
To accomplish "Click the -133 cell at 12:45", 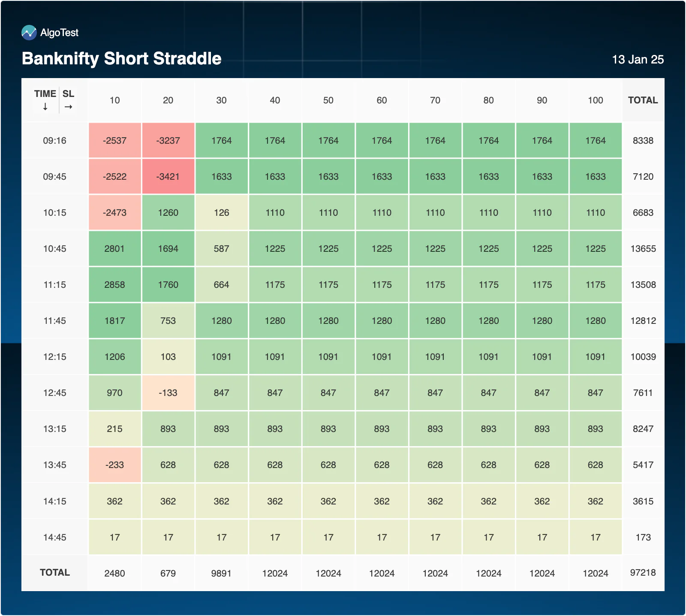I will pyautogui.click(x=168, y=393).
